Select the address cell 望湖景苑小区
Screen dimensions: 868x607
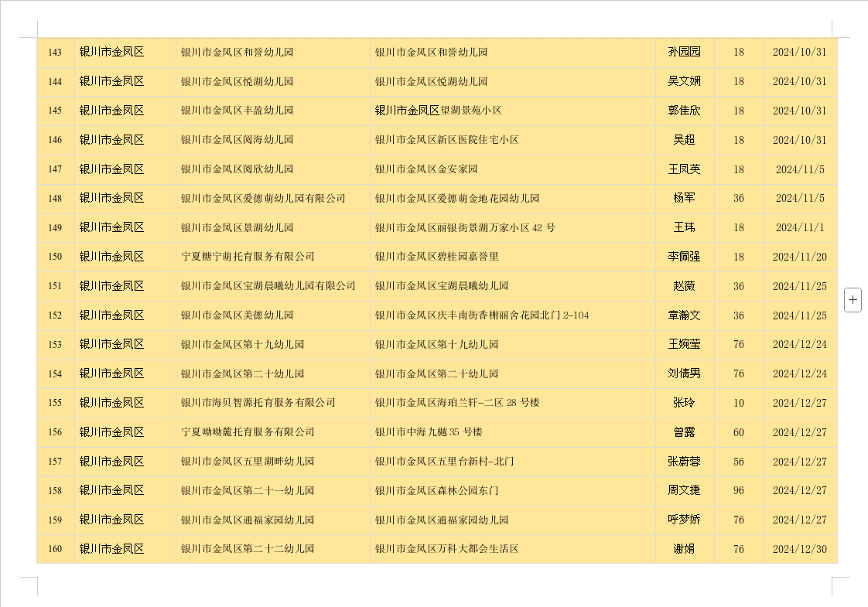[439, 111]
